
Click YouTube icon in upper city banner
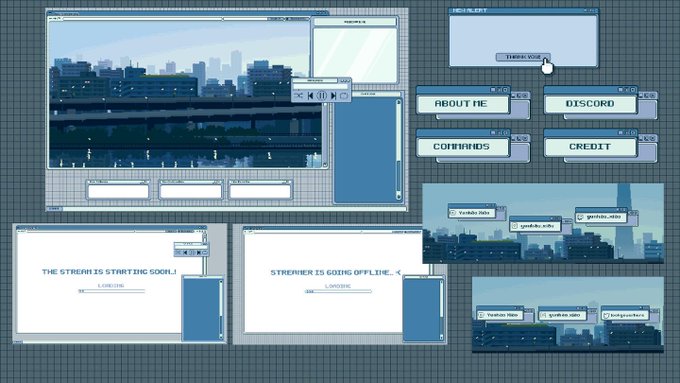tap(454, 213)
